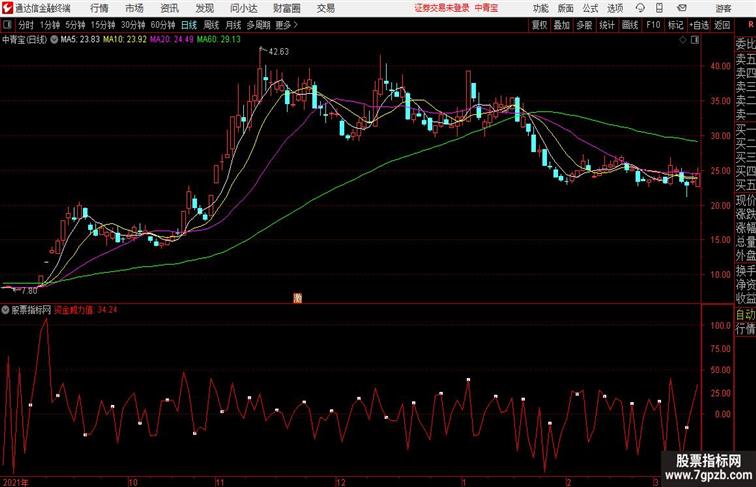Click the Tongdaxin red logo icon
The width and height of the screenshot is (756, 487).
(7, 8)
